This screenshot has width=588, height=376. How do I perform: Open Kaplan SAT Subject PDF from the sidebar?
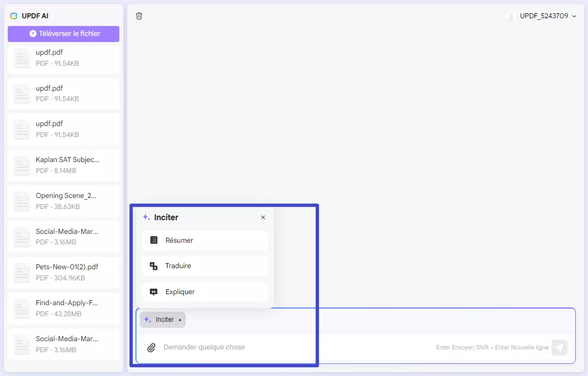tap(63, 165)
